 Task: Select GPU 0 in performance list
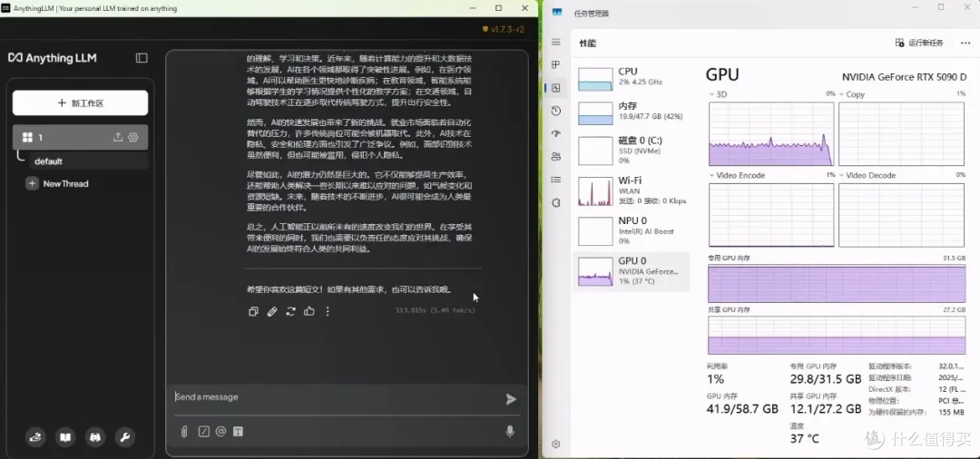[632, 271]
